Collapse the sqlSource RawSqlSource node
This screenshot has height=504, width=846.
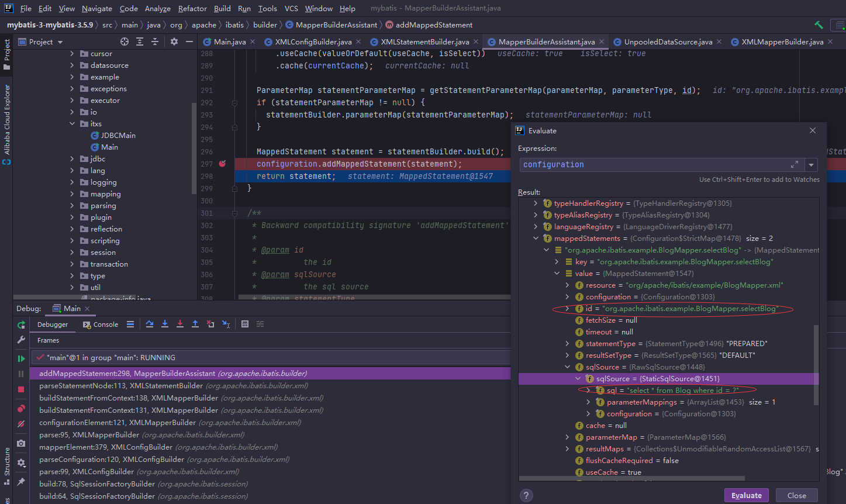pyautogui.click(x=567, y=367)
